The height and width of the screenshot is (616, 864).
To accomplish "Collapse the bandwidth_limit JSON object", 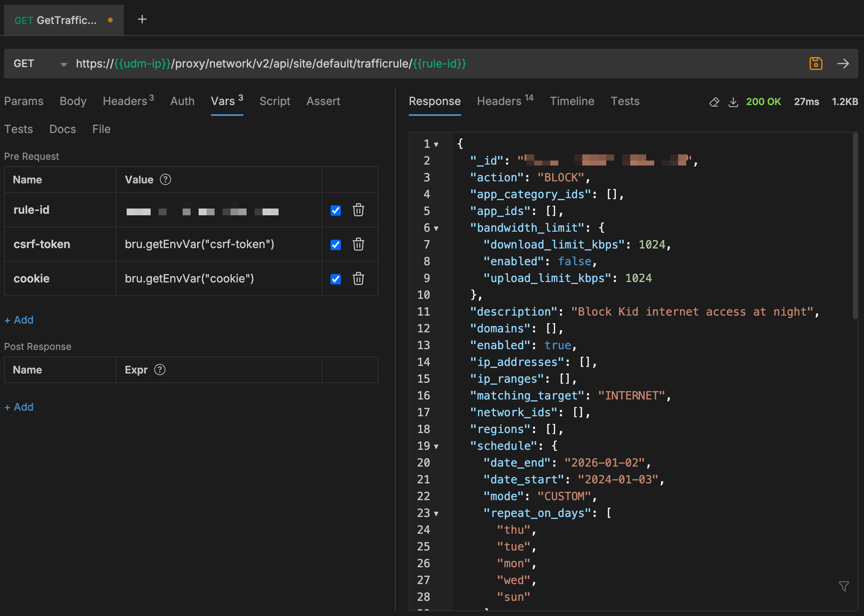I will click(x=436, y=229).
